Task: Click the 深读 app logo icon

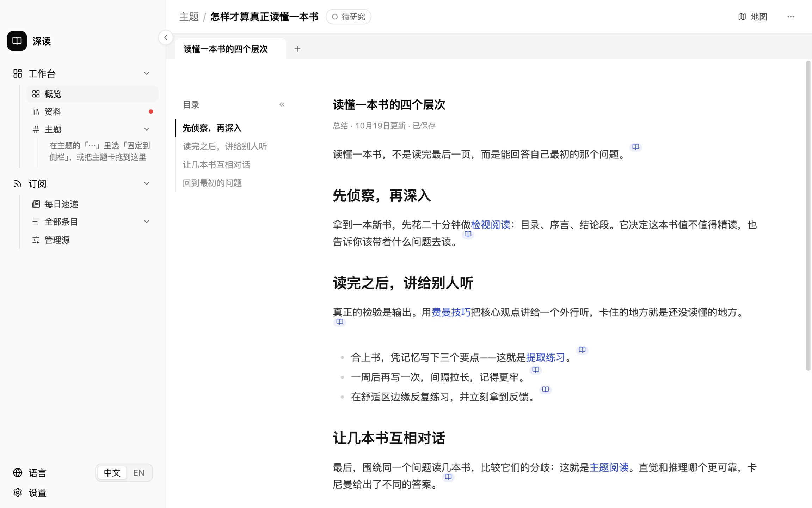Action: pyautogui.click(x=17, y=41)
